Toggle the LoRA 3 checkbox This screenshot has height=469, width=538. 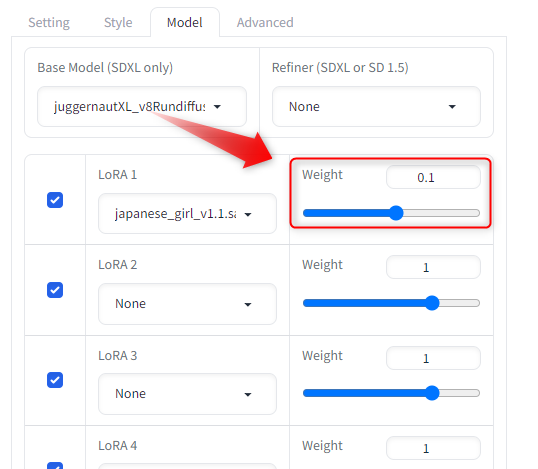(x=55, y=380)
